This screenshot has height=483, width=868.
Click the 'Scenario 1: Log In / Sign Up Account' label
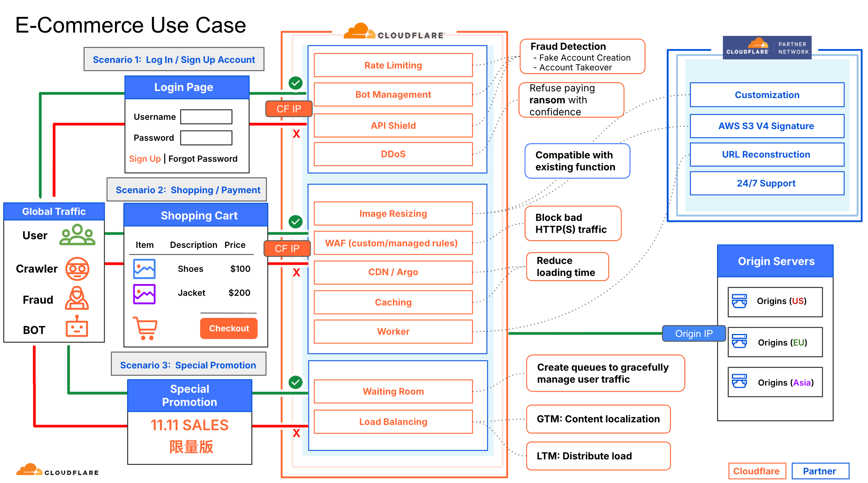coord(174,59)
